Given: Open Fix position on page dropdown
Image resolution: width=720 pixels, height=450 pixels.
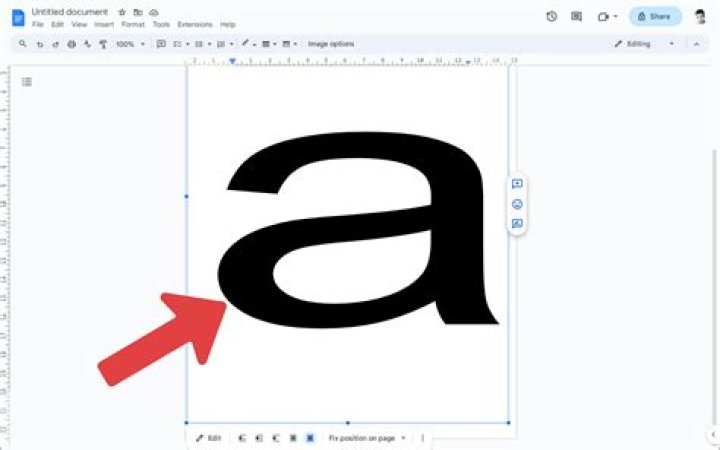Looking at the screenshot, I should 367,438.
